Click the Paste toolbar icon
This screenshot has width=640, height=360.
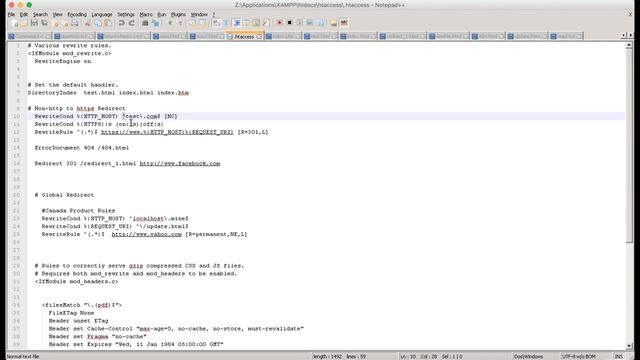point(108,23)
